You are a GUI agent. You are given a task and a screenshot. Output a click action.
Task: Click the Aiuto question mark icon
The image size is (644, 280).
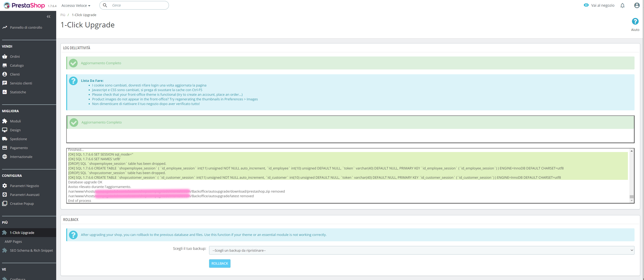[635, 21]
